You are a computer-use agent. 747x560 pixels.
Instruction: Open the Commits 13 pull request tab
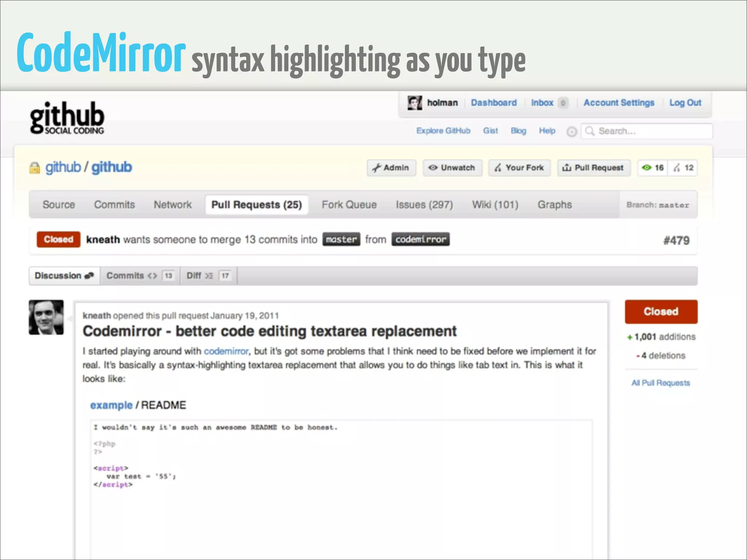pos(140,276)
